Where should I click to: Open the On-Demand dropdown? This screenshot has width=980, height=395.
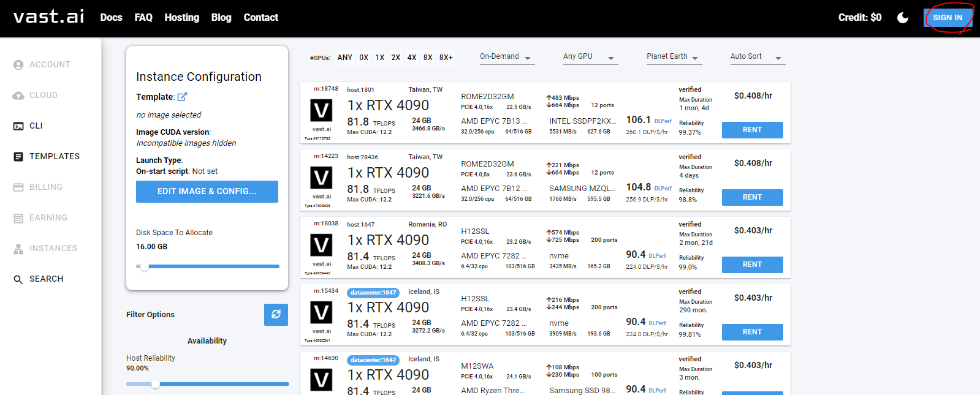[x=506, y=57]
